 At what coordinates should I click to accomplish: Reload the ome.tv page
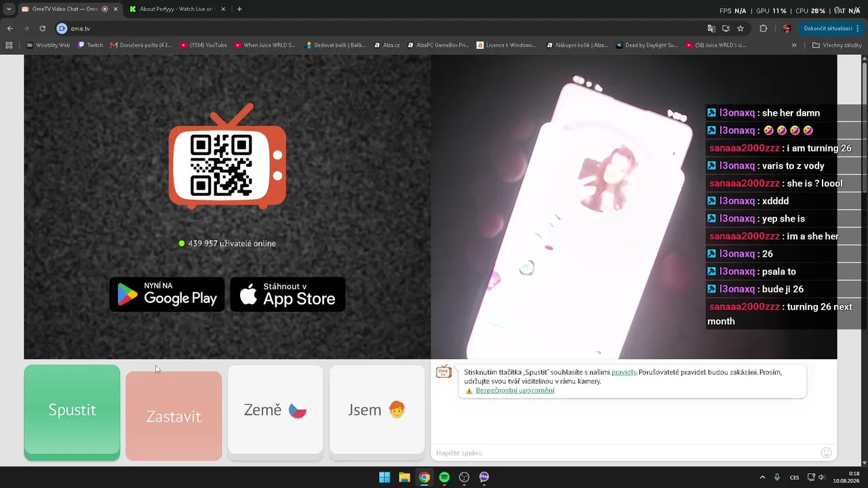[x=42, y=28]
